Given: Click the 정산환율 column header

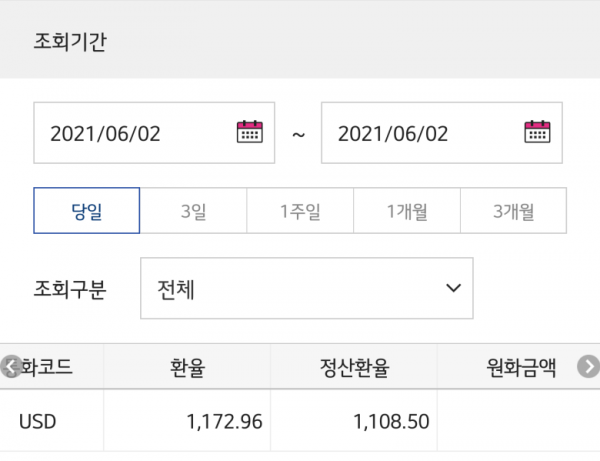Looking at the screenshot, I should click(354, 367).
